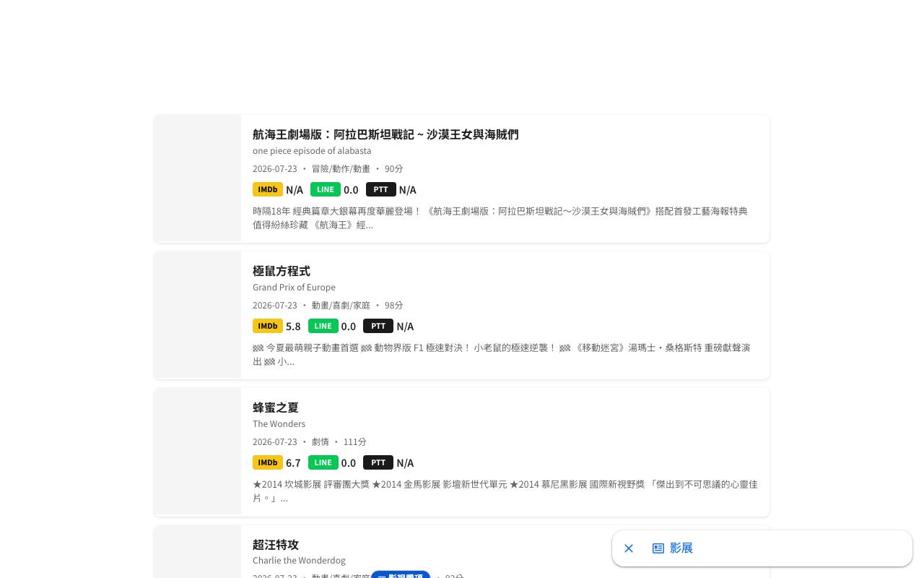This screenshot has height=578, width=924.
Task: Open the 影展 link in floating bar
Action: point(672,548)
